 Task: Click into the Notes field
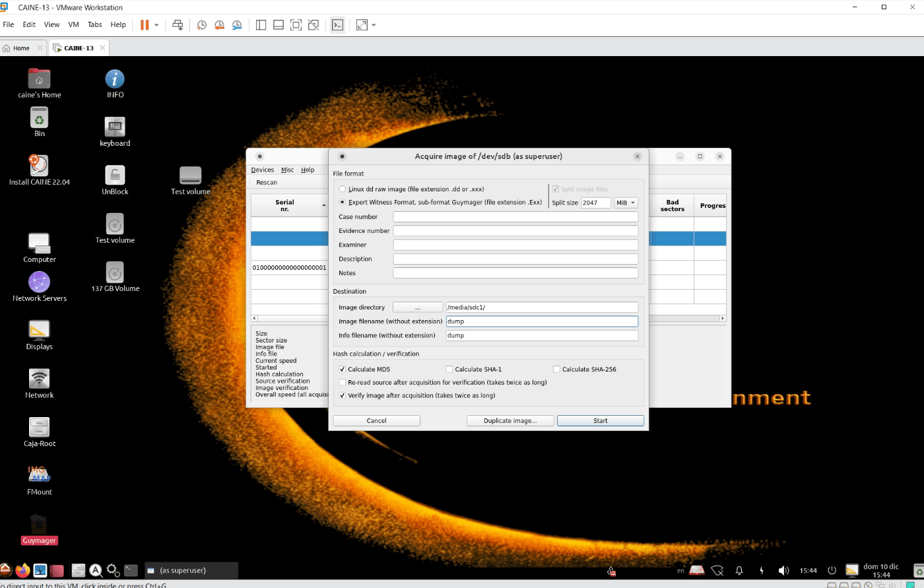pyautogui.click(x=515, y=273)
